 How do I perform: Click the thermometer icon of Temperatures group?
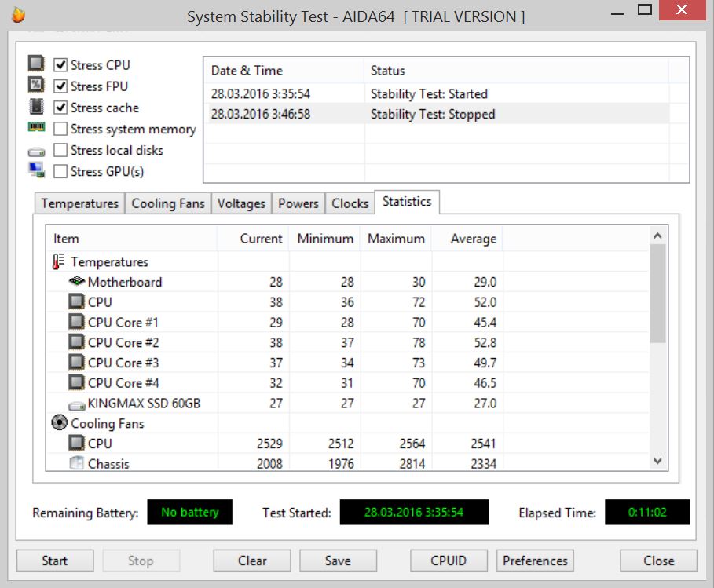[58, 261]
